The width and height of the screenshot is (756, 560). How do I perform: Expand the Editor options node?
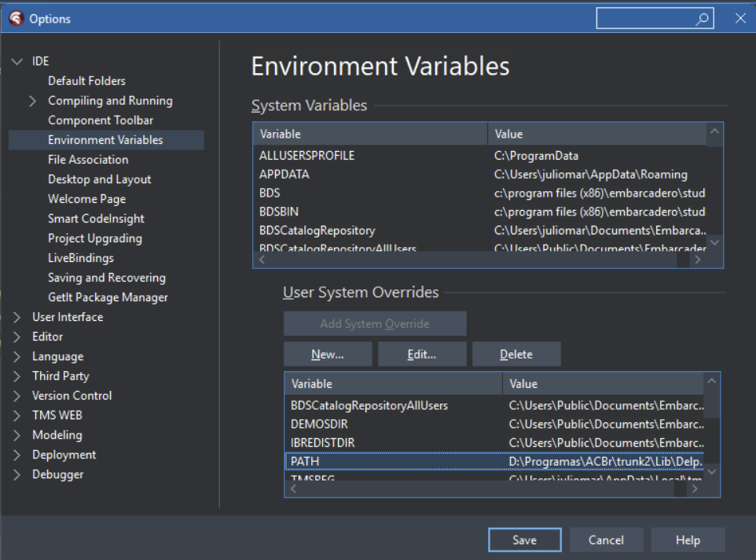coord(17,337)
